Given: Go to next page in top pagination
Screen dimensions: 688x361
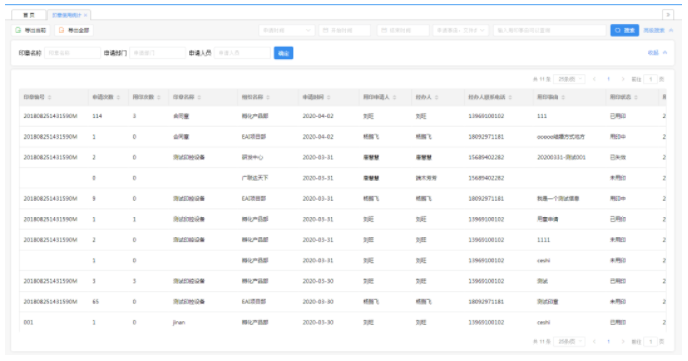Looking at the screenshot, I should click(x=623, y=79).
